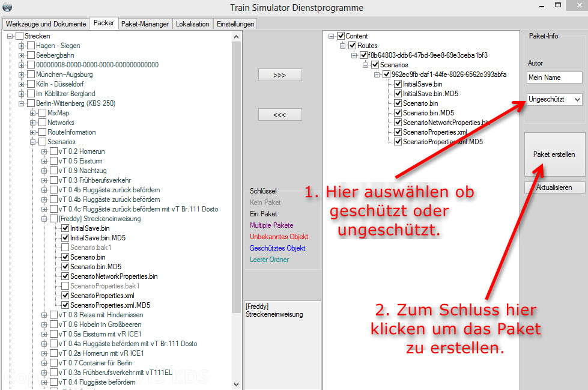Uncheck InitialSave.bin in the left tree
This screenshot has height=390, width=588.
[x=65, y=228]
